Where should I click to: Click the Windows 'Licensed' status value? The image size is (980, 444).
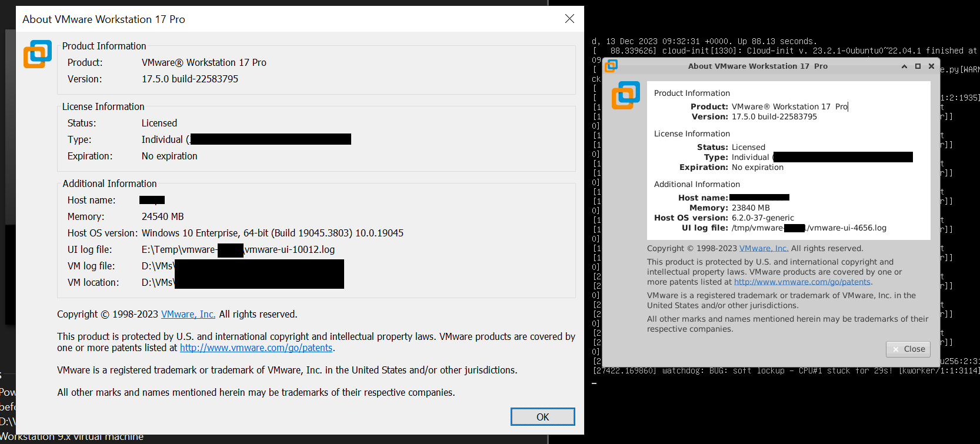[x=159, y=123]
